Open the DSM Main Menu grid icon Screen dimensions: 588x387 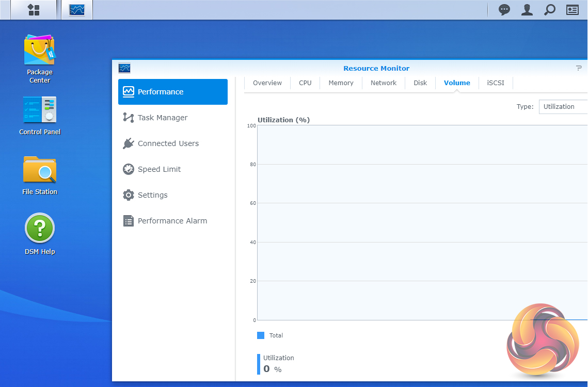coord(34,10)
